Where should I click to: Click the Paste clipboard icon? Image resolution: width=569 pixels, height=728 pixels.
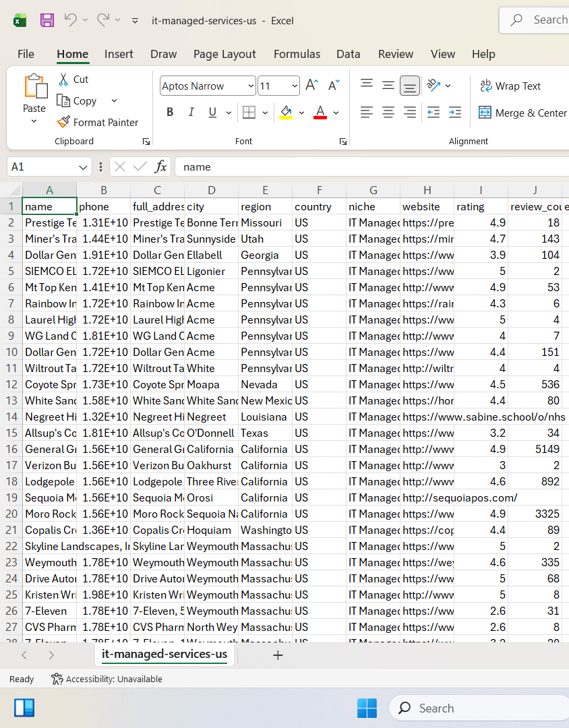pyautogui.click(x=35, y=86)
